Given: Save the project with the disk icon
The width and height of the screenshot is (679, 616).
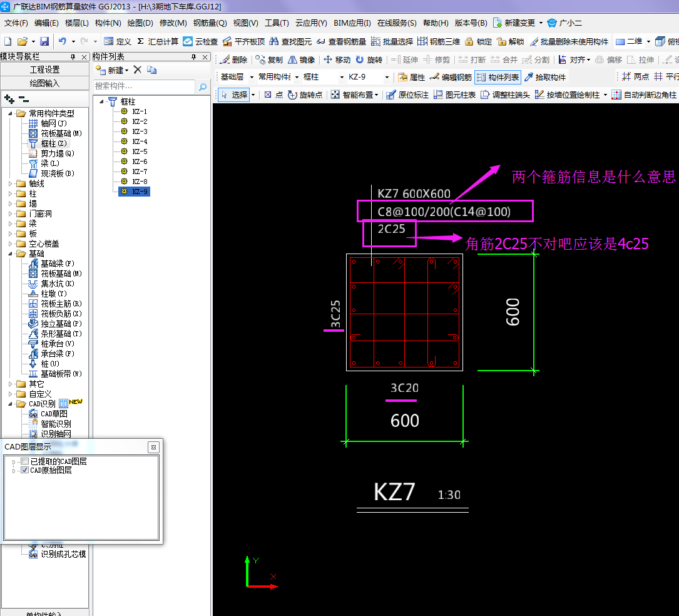Looking at the screenshot, I should click(x=44, y=41).
